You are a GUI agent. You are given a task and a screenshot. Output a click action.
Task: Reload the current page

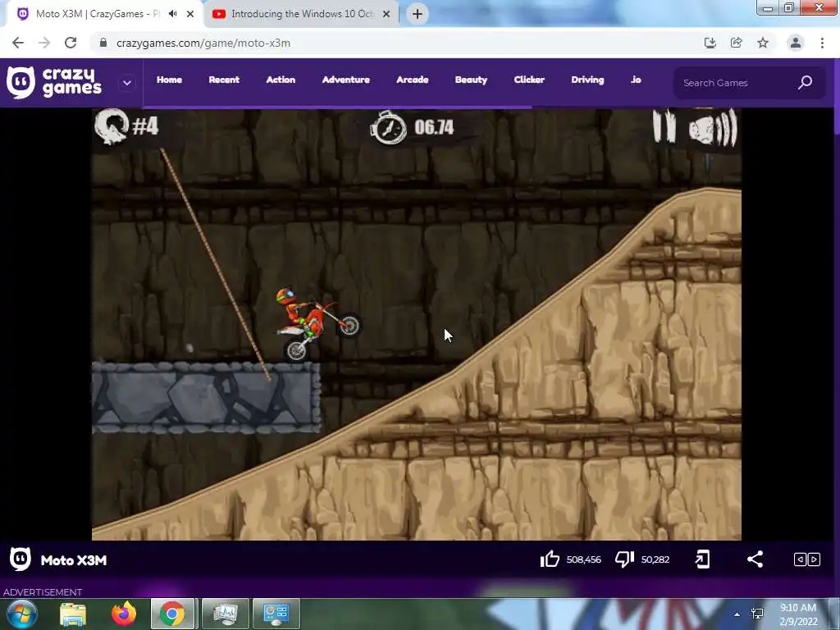pos(71,43)
